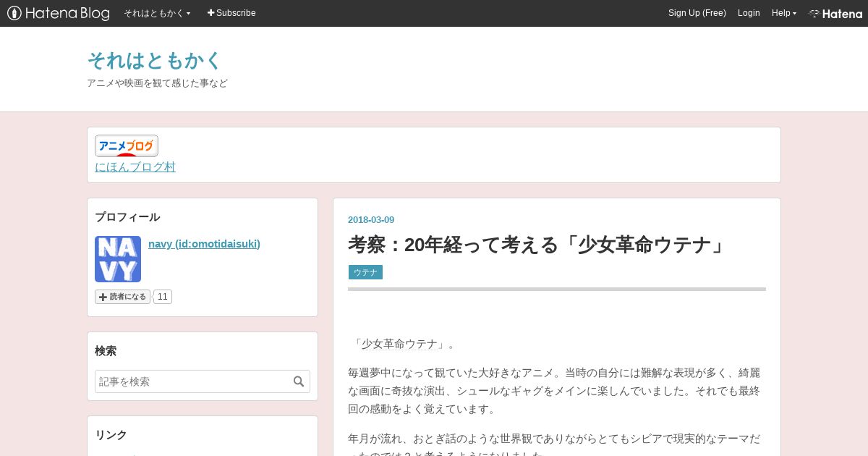Click the 検索 heading text

click(106, 351)
